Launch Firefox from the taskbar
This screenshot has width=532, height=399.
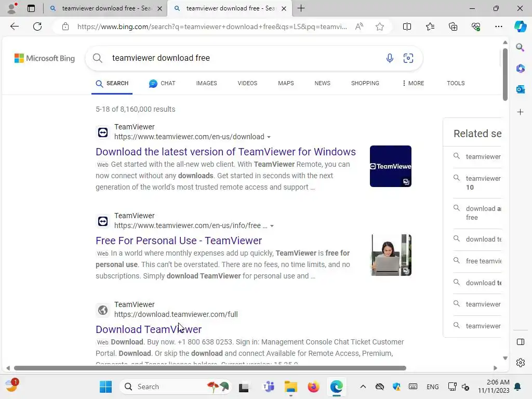[x=313, y=387]
